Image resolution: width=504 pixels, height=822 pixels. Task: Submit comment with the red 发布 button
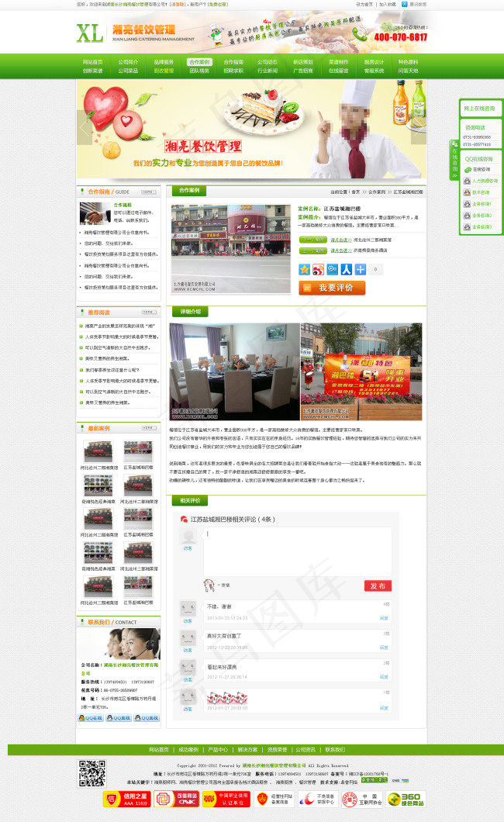pyautogui.click(x=378, y=585)
